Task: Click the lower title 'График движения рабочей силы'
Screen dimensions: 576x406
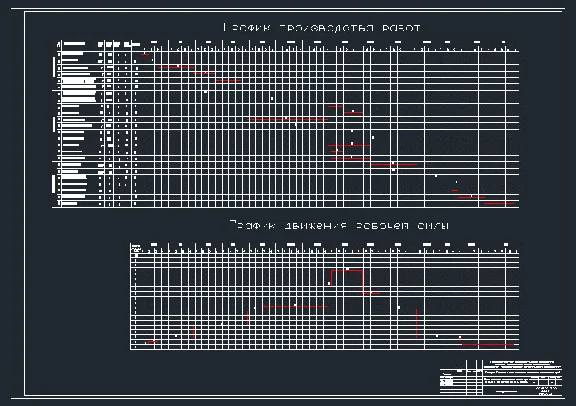Action: pyautogui.click(x=339, y=225)
